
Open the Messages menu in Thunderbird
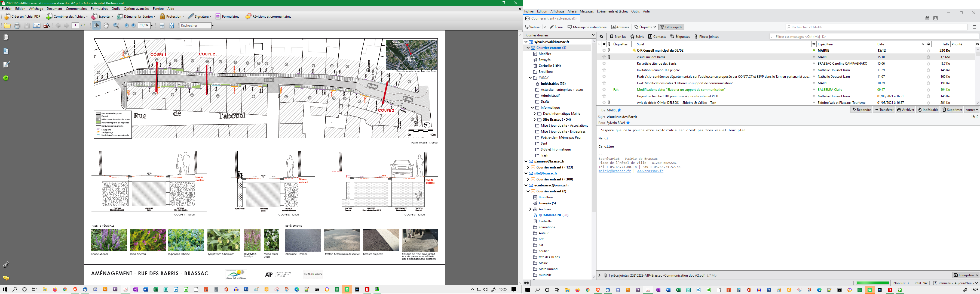(586, 11)
